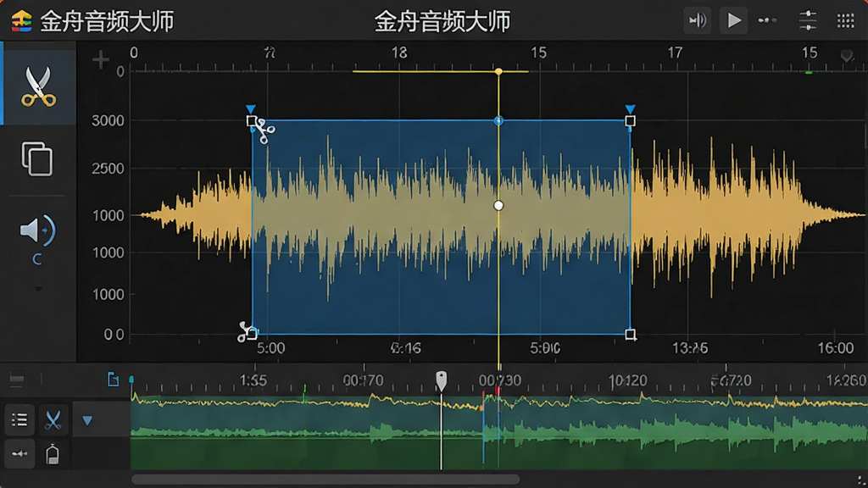The height and width of the screenshot is (488, 868).
Task: Click the 10:120 label on lower timeline
Action: click(x=627, y=380)
